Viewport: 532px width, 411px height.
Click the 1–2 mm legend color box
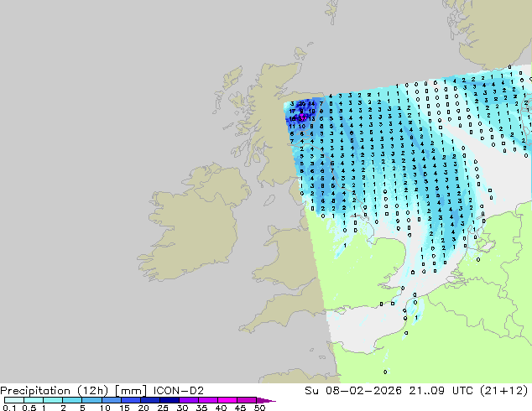53,400
